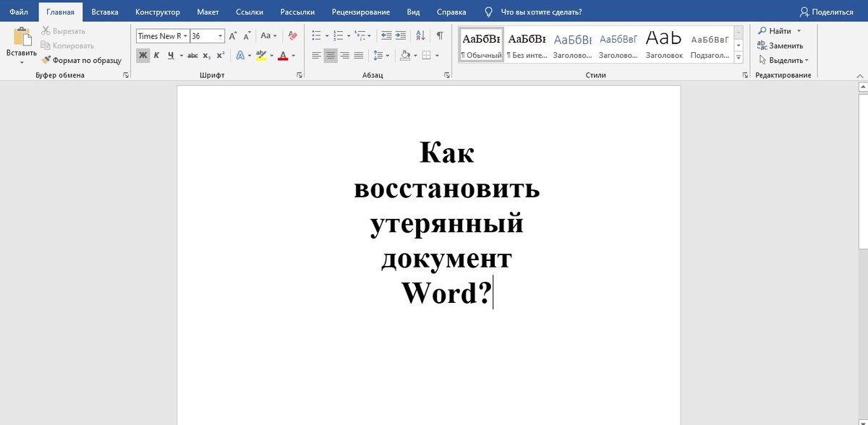Decrease font size with the small A icon
The height and width of the screenshot is (425, 868).
click(x=246, y=36)
